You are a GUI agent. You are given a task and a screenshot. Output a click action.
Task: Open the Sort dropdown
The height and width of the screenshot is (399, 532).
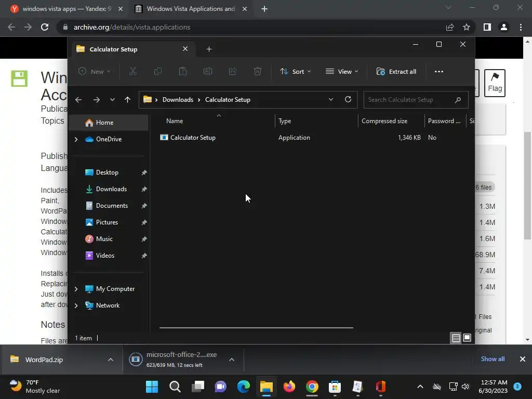click(x=295, y=72)
